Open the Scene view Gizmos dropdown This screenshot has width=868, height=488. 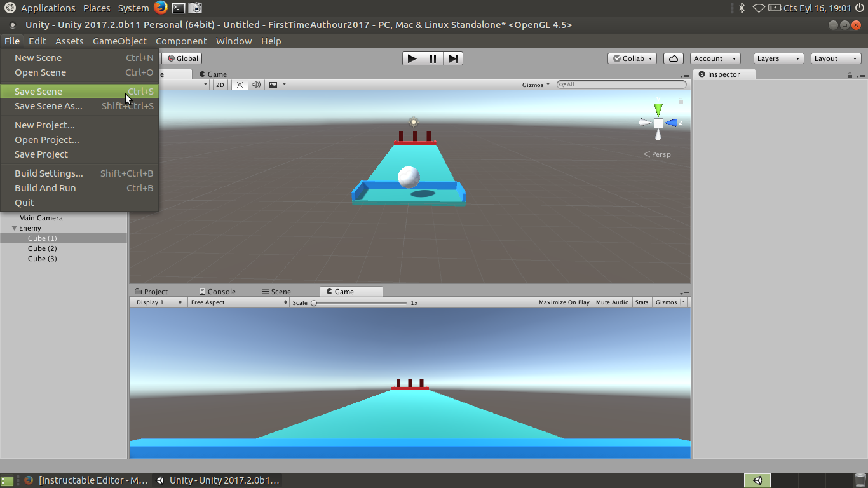(x=536, y=85)
